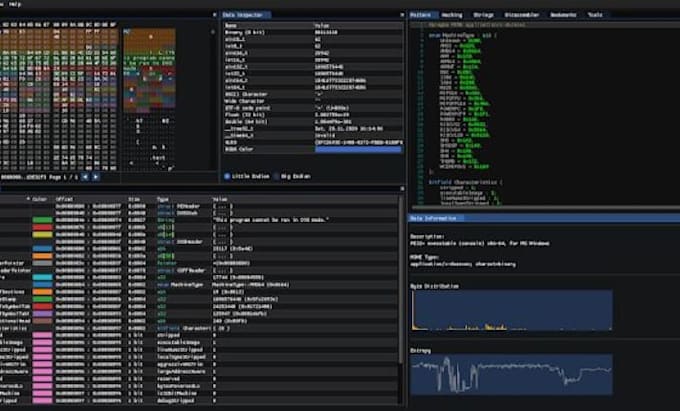
Task: Select the struct DOSStub row
Action: [199, 213]
